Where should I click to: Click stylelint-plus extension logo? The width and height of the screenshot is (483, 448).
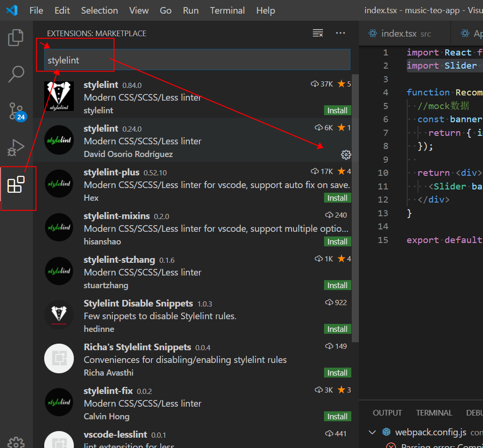(x=59, y=183)
